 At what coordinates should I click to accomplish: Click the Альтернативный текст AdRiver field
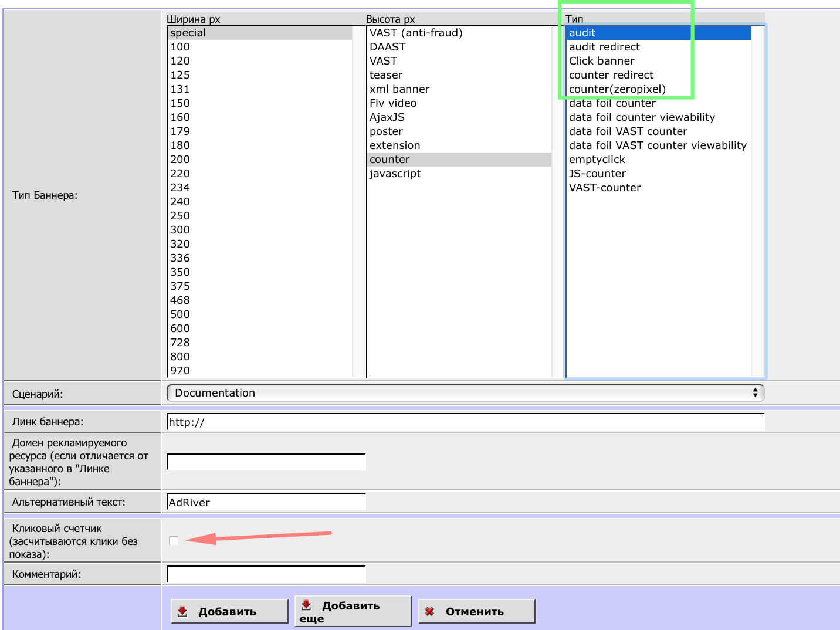(x=266, y=502)
